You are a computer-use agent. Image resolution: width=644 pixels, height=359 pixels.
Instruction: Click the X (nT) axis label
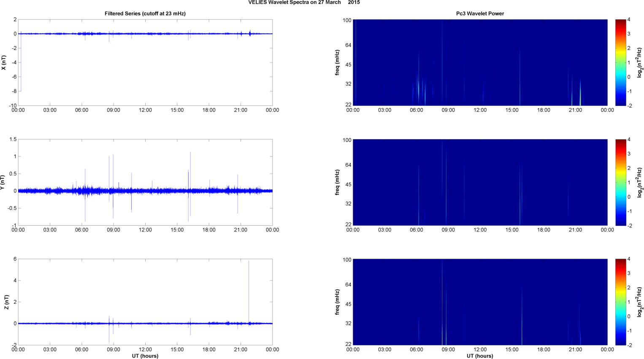[x=4, y=62]
